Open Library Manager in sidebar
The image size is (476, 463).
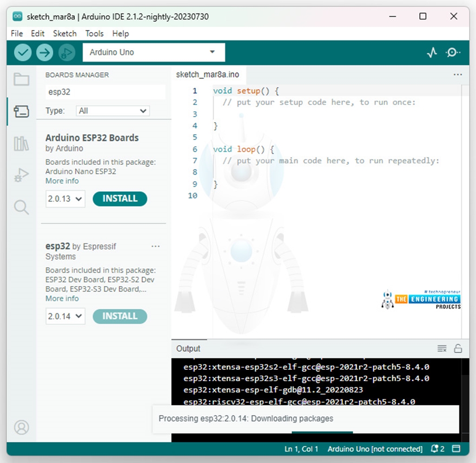point(21,143)
